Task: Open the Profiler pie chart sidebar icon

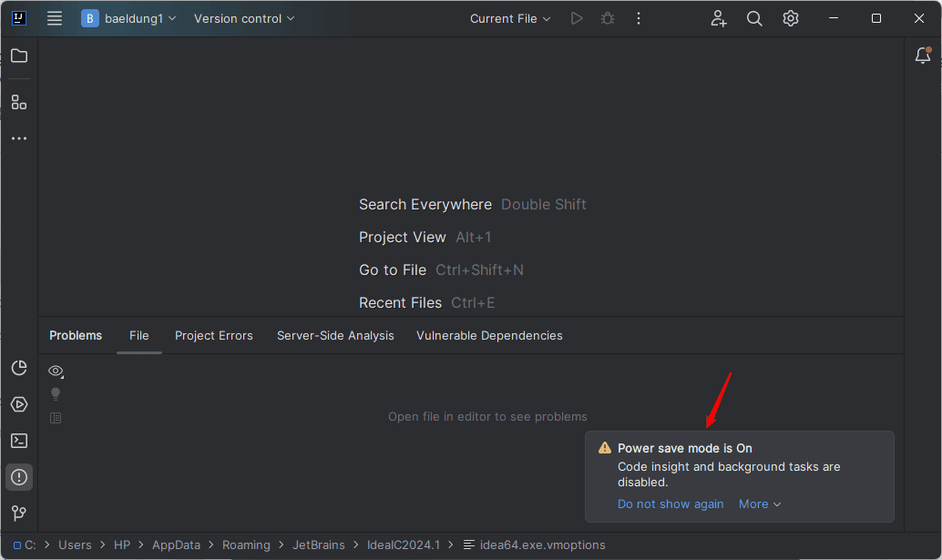Action: 19,368
